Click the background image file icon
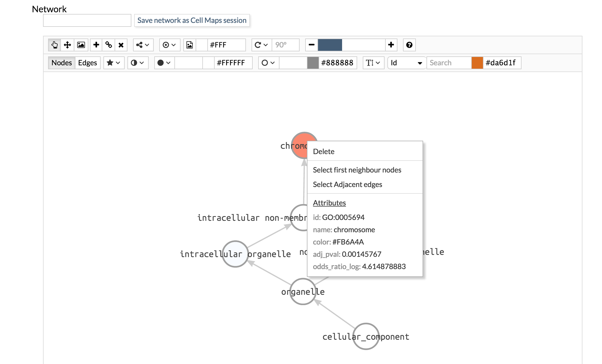The height and width of the screenshot is (364, 602). (190, 45)
